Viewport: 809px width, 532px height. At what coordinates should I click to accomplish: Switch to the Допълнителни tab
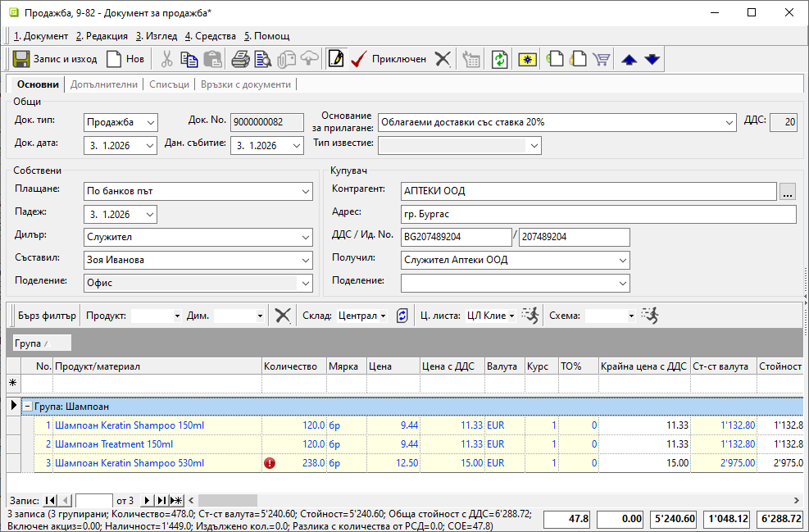coord(103,84)
